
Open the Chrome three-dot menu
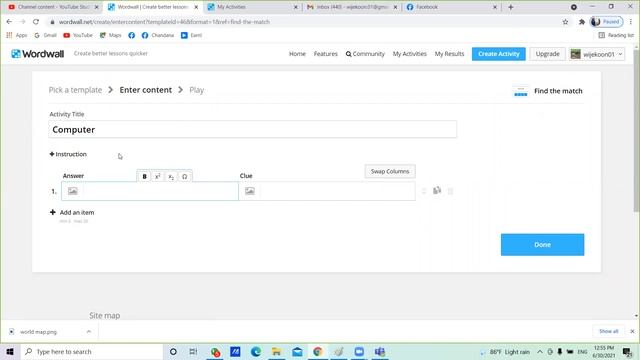pos(631,22)
